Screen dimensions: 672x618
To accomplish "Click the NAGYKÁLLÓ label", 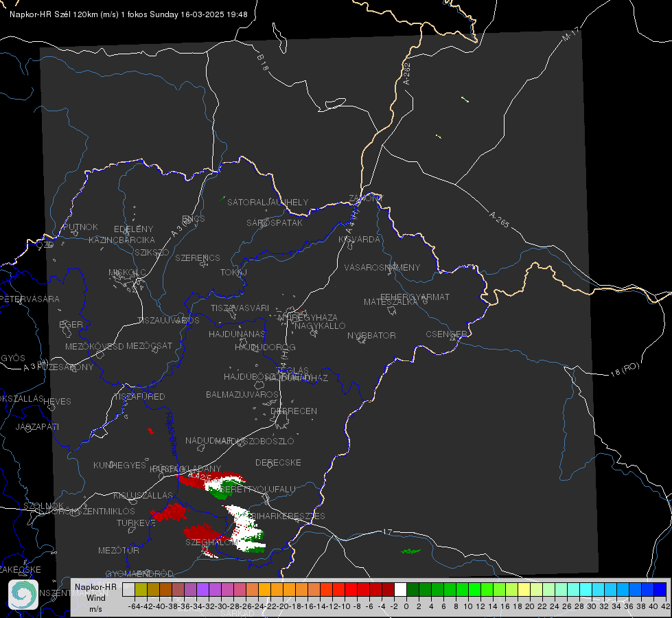I will pyautogui.click(x=320, y=326).
